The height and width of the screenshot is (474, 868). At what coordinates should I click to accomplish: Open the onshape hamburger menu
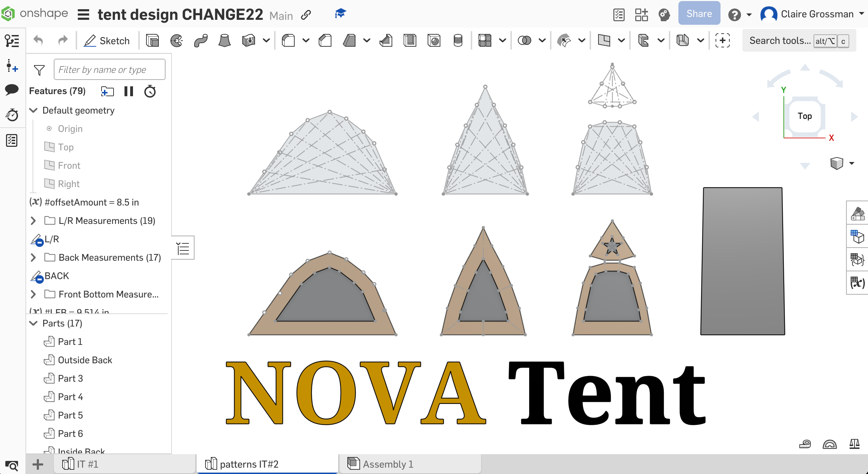pos(83,15)
